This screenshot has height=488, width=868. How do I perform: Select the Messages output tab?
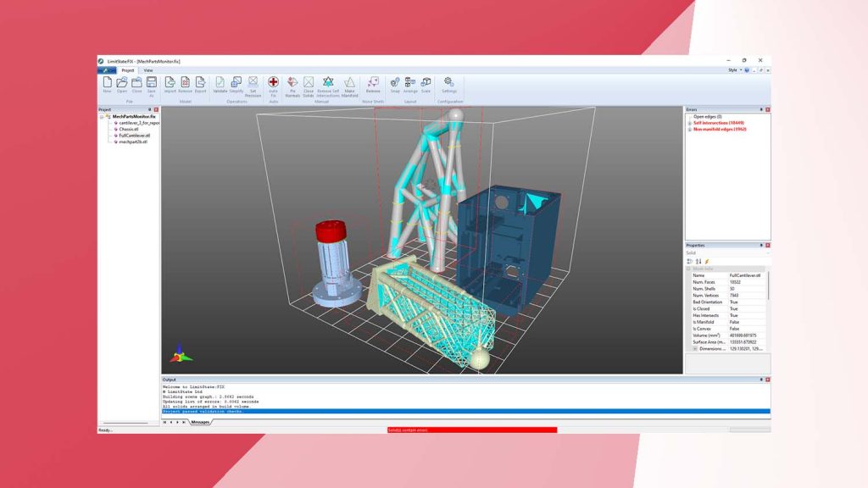pyautogui.click(x=200, y=422)
